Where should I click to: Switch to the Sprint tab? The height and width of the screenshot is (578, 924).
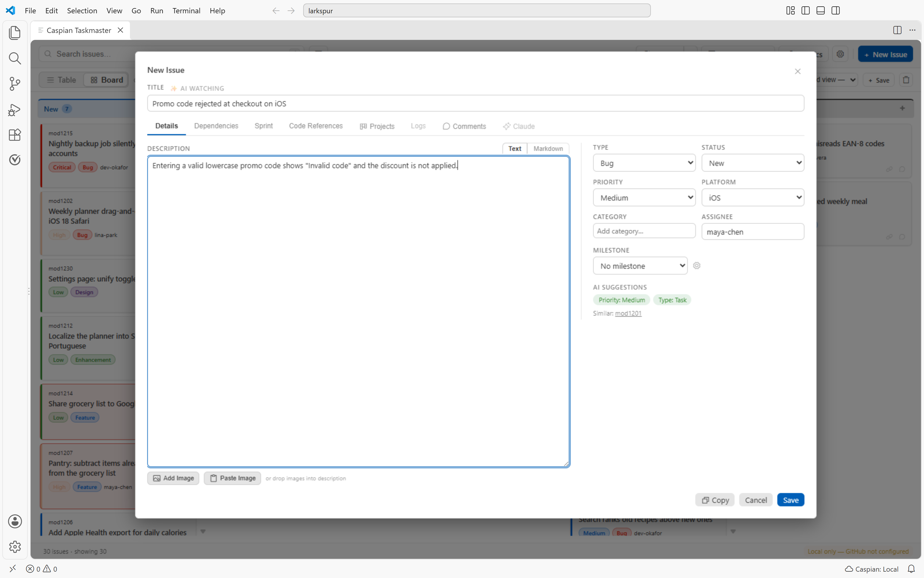(x=263, y=126)
